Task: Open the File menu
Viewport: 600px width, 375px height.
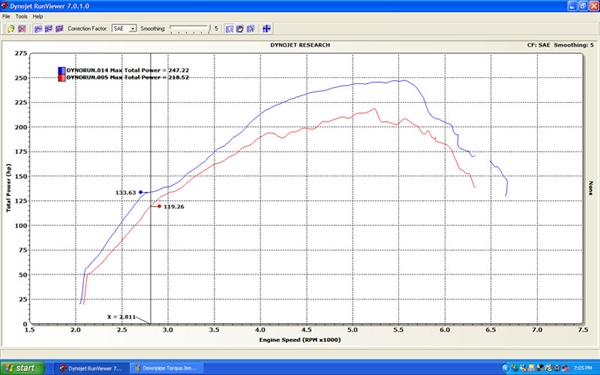Action: tap(6, 16)
